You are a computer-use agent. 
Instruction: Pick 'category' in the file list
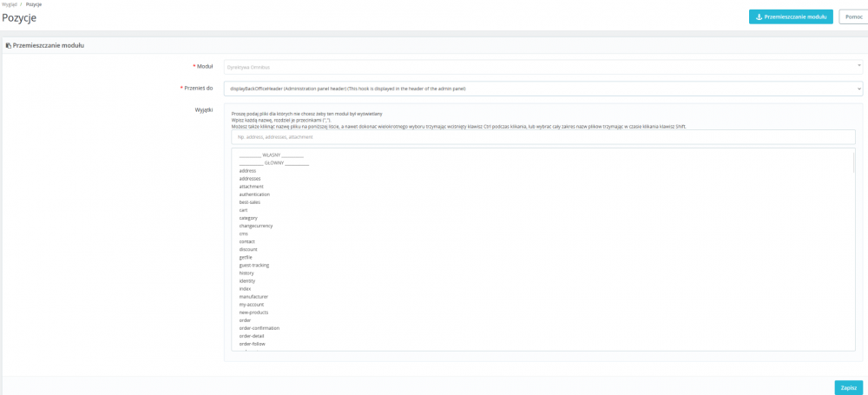click(248, 218)
